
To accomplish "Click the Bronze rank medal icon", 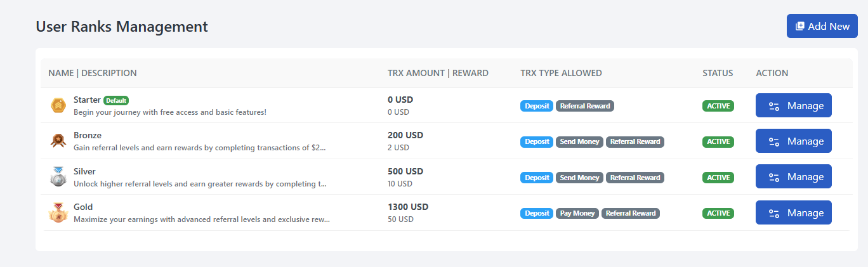I will point(58,141).
